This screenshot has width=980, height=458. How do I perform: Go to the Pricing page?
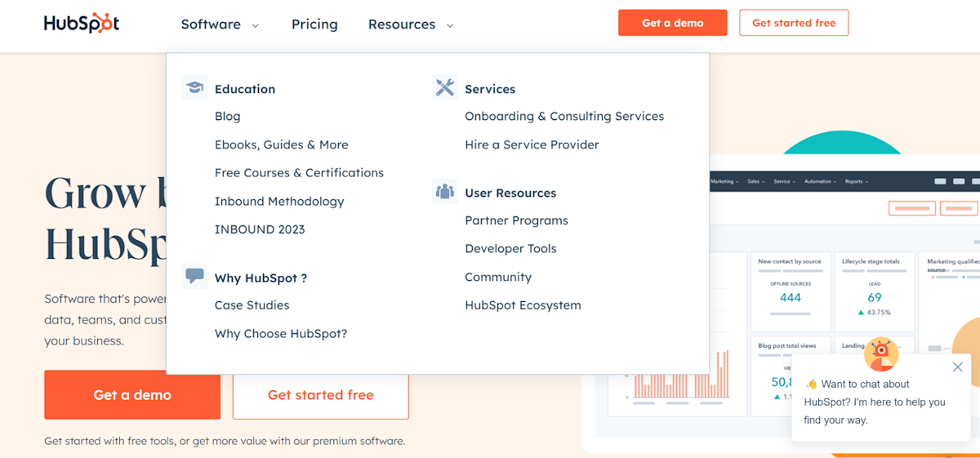[x=314, y=24]
